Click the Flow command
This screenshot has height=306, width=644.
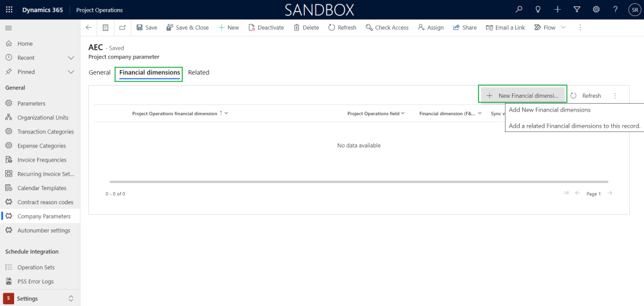click(x=545, y=28)
